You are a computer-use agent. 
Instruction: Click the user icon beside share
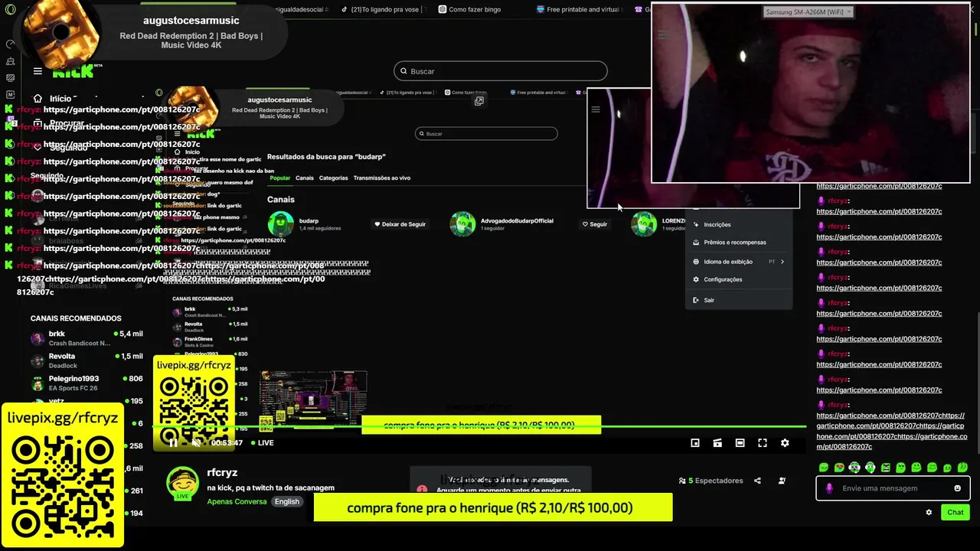[x=782, y=481]
